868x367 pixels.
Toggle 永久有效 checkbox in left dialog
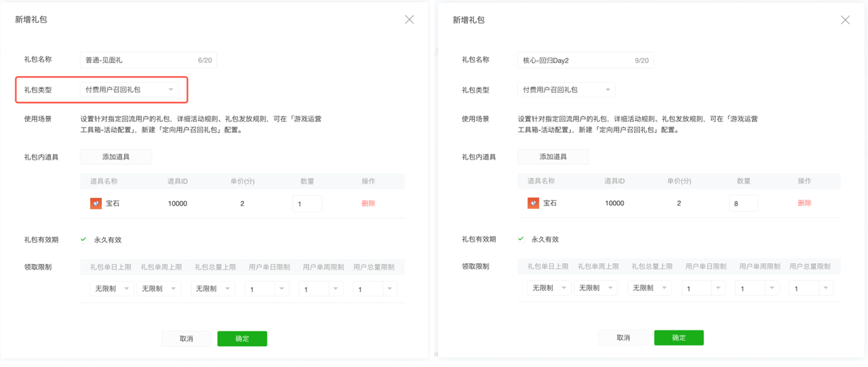(x=83, y=239)
